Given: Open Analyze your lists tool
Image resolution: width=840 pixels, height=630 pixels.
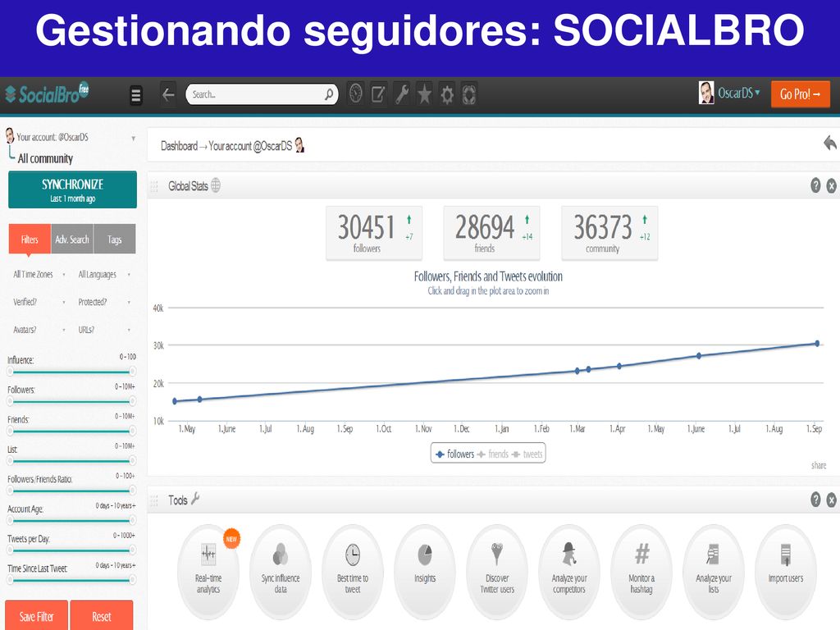Looking at the screenshot, I should 714,572.
